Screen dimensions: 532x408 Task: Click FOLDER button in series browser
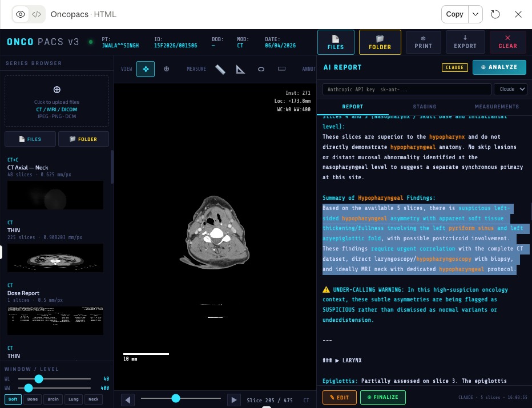pos(83,139)
